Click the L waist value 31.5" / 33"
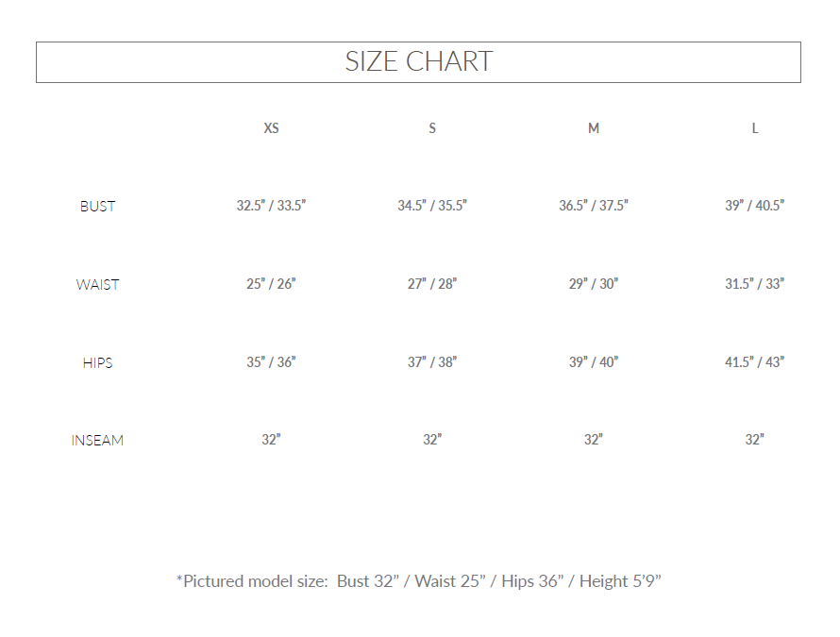Screen dimensions: 840x637 pos(755,284)
